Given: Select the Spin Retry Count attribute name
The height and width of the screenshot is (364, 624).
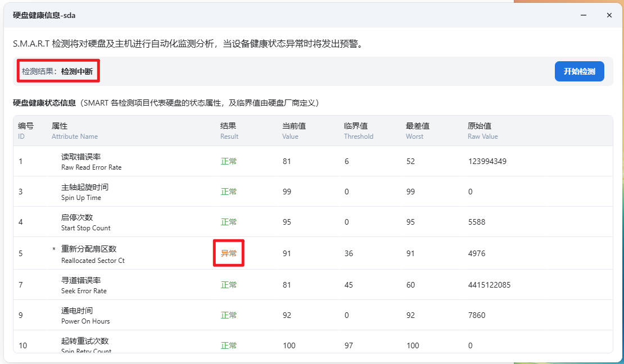Looking at the screenshot, I should pos(85,345).
